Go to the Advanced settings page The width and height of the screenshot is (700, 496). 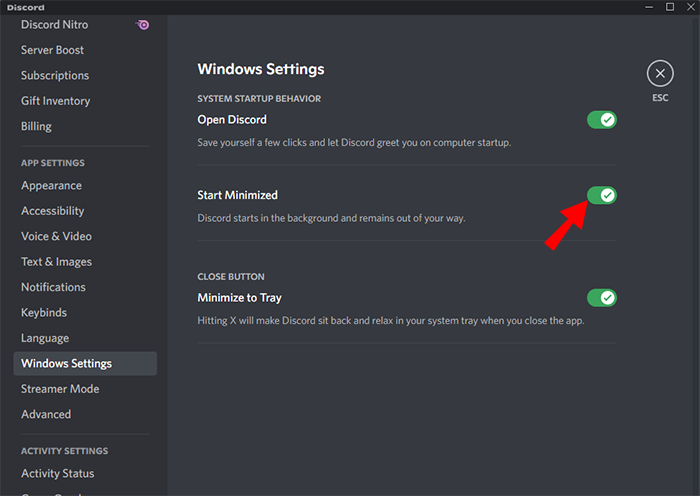coord(46,414)
